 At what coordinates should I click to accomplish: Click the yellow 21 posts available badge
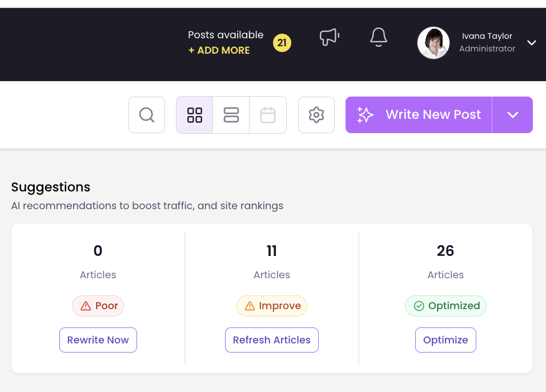[x=282, y=43]
